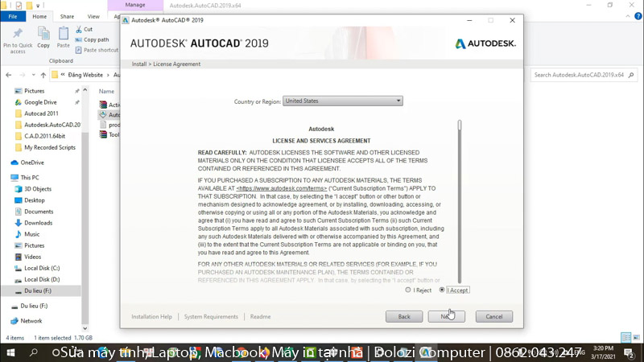Select Pictures in Quick access
The height and width of the screenshot is (362, 644).
pyautogui.click(x=34, y=91)
